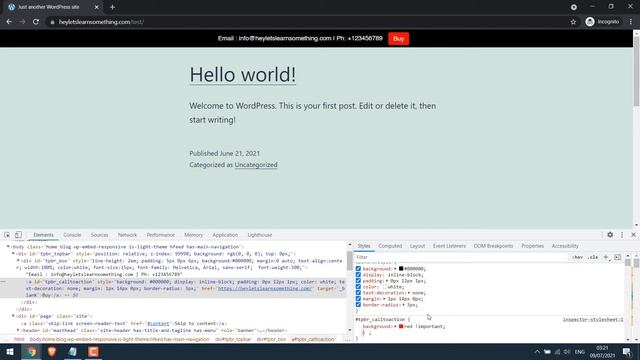Open DevTools settings gear

610,235
